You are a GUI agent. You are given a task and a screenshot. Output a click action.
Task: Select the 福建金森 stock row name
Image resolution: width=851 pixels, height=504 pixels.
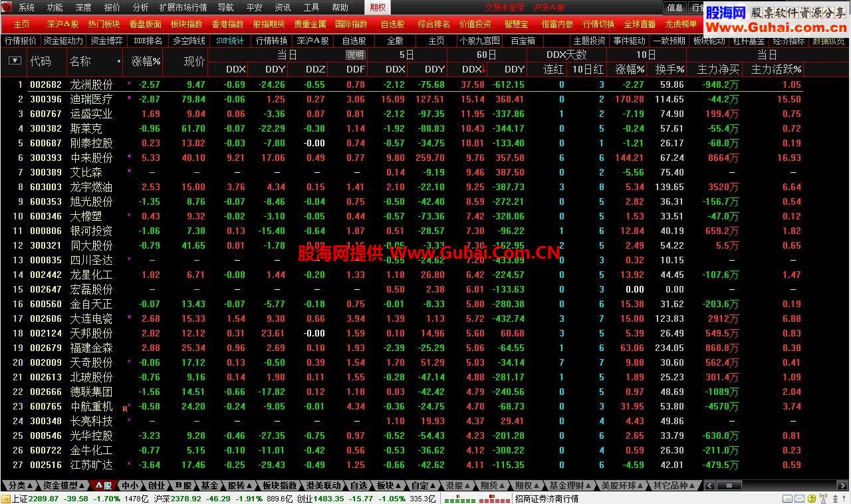pos(92,348)
